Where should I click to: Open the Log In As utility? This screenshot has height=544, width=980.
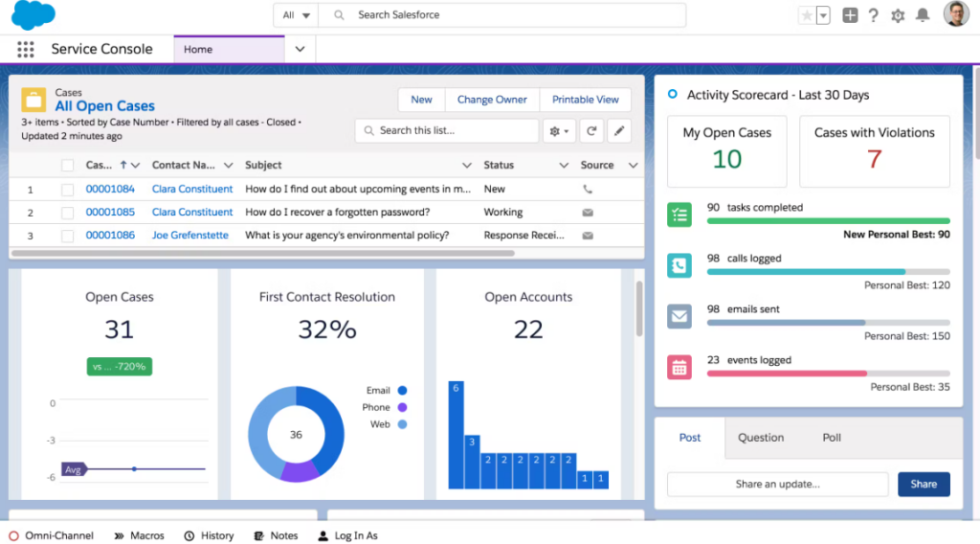pos(348,536)
